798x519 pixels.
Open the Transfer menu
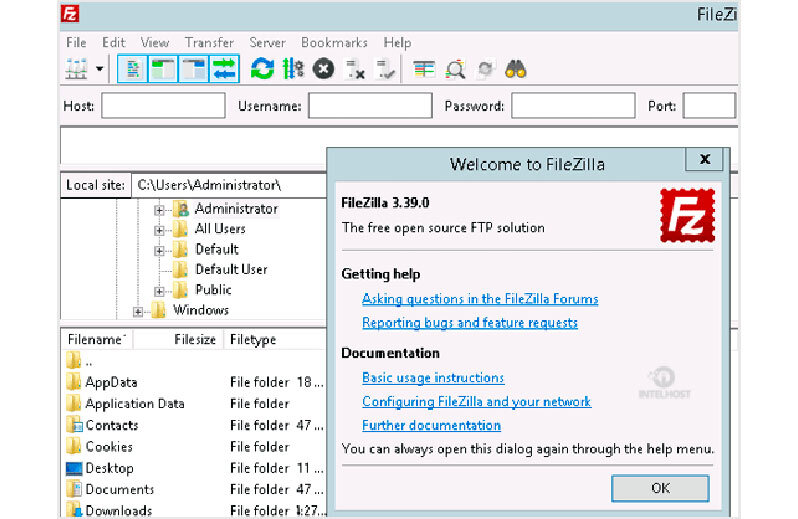(x=209, y=42)
